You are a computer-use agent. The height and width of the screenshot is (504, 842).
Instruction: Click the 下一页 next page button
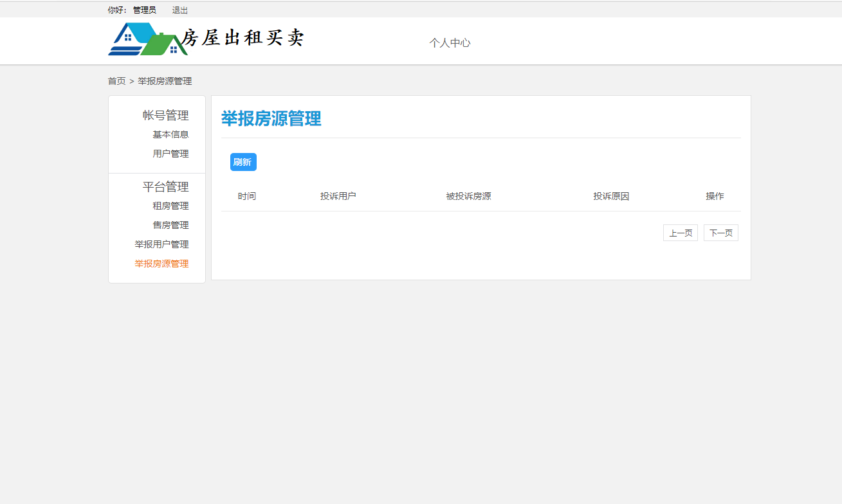click(x=720, y=232)
